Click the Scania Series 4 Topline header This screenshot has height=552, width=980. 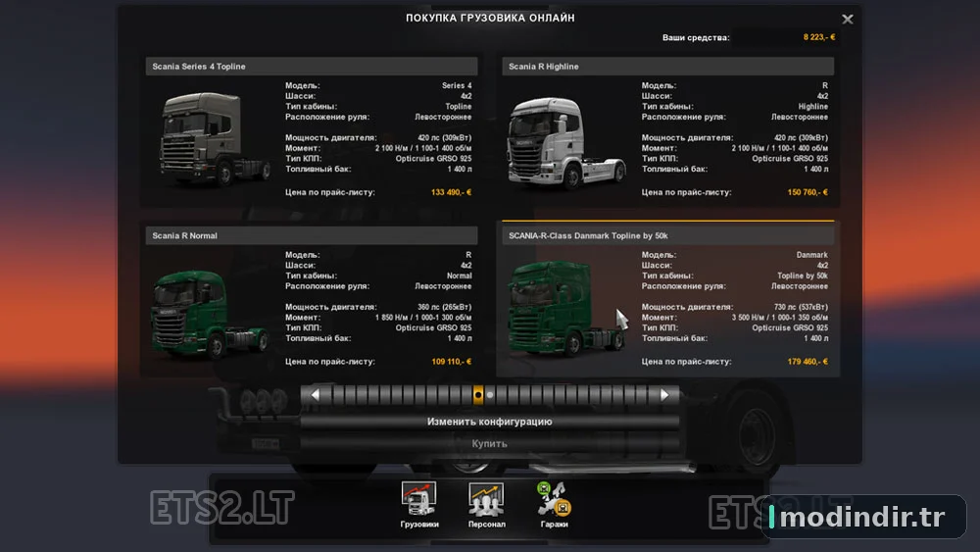click(x=312, y=67)
